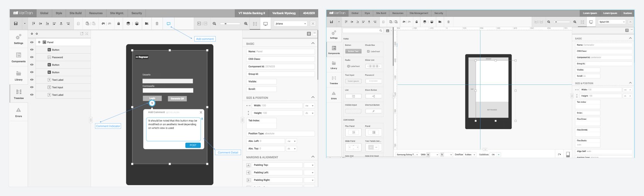Viewport: 644px width, 196px height.
Task: Click the Generate QR button
Action: (x=177, y=99)
